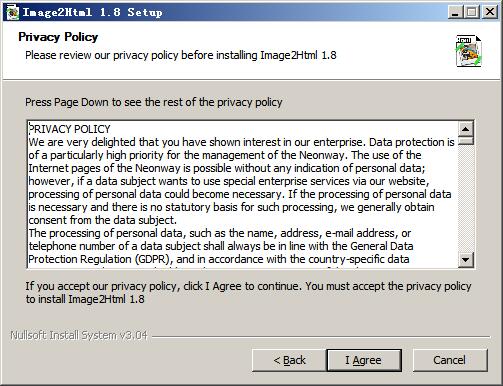Click inside the privacy policy text box
The height and width of the screenshot is (386, 503).
[x=243, y=194]
